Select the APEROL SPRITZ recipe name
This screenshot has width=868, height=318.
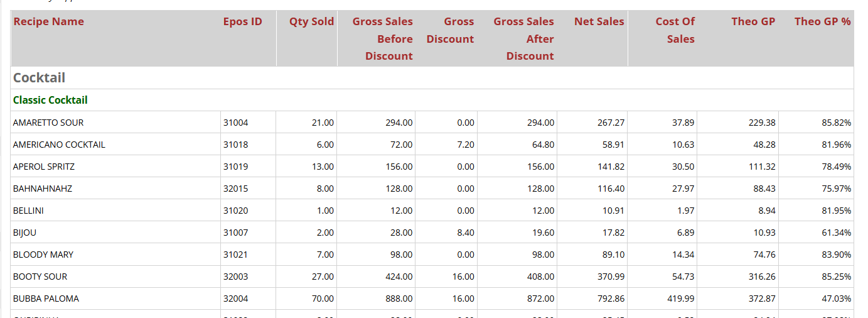tap(44, 167)
